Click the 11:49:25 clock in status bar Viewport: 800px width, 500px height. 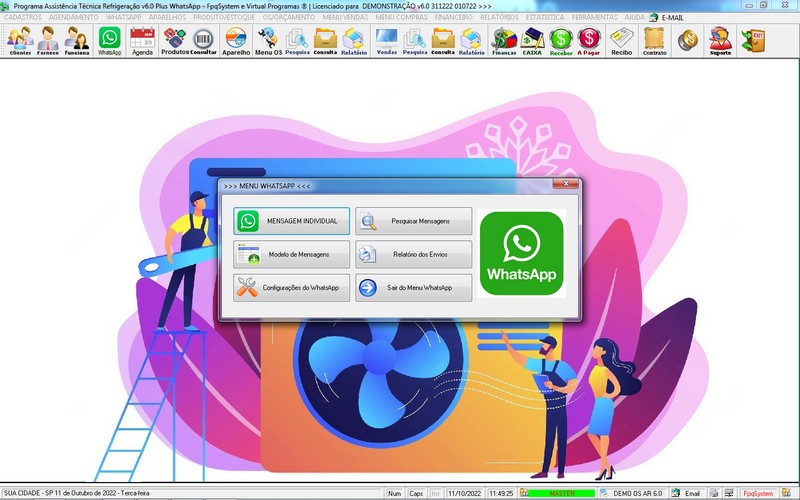pos(501,493)
